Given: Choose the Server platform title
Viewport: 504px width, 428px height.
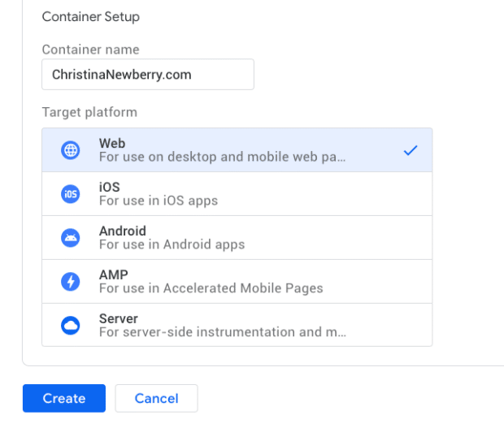Looking at the screenshot, I should point(119,319).
